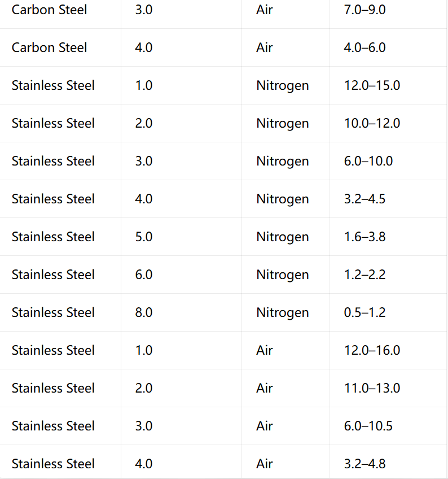Screen dimensions: 448x479
Task: Select Stainless Steel in the 1.6–3.8 row
Action: click(x=53, y=237)
